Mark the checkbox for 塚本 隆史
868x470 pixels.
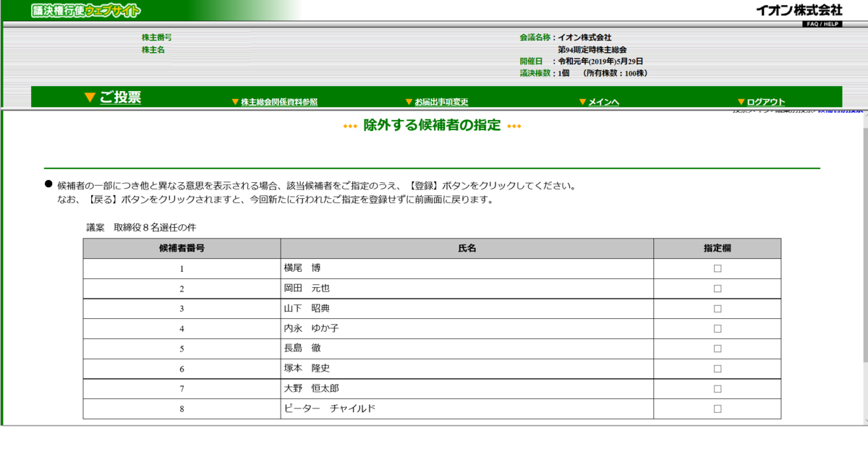coord(718,369)
